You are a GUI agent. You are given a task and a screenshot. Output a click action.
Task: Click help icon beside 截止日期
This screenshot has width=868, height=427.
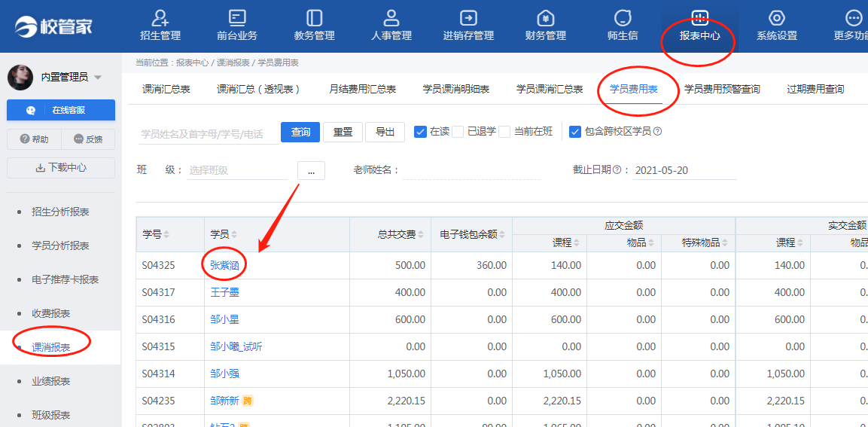[617, 170]
